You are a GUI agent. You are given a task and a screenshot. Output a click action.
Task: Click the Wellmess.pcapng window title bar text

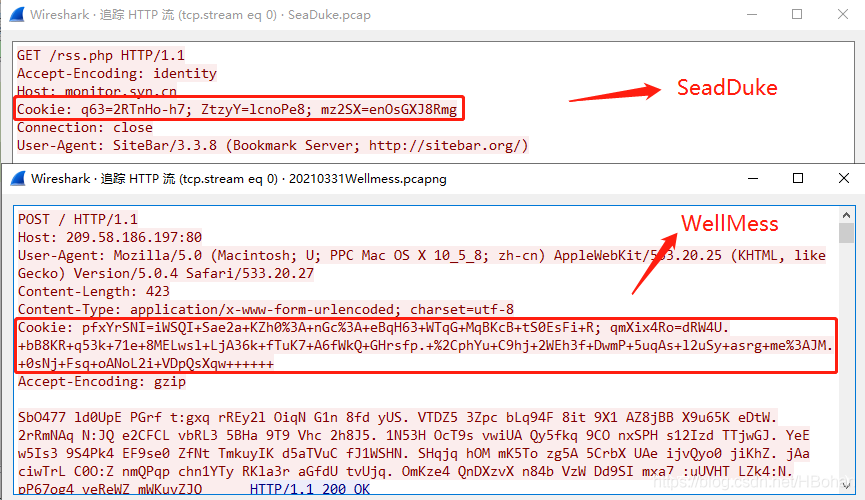tap(239, 179)
